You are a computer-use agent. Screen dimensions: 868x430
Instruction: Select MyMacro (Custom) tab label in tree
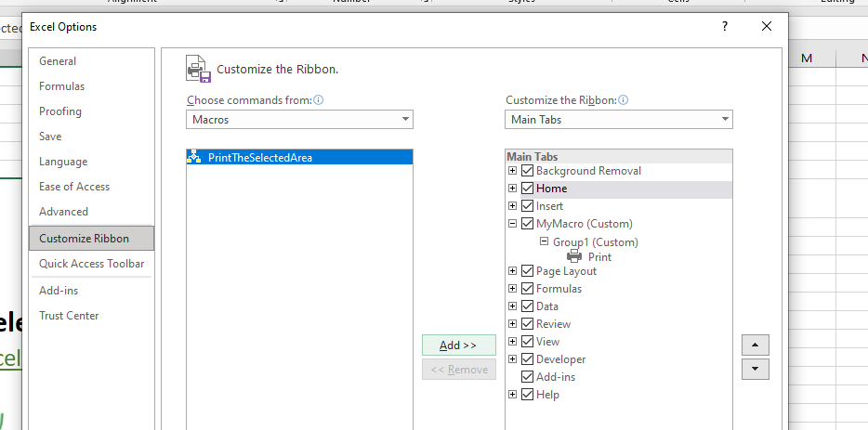(584, 224)
